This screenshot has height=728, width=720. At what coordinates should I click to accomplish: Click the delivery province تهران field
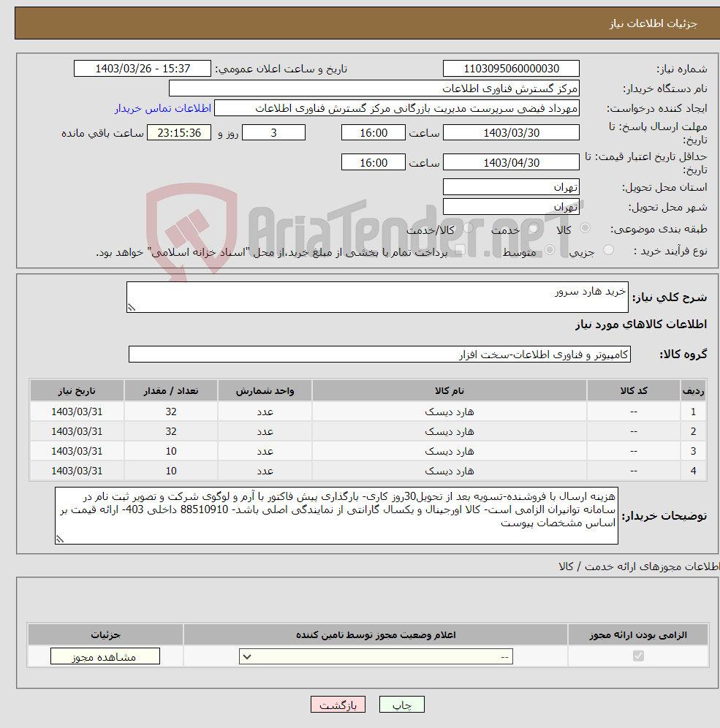[511, 187]
